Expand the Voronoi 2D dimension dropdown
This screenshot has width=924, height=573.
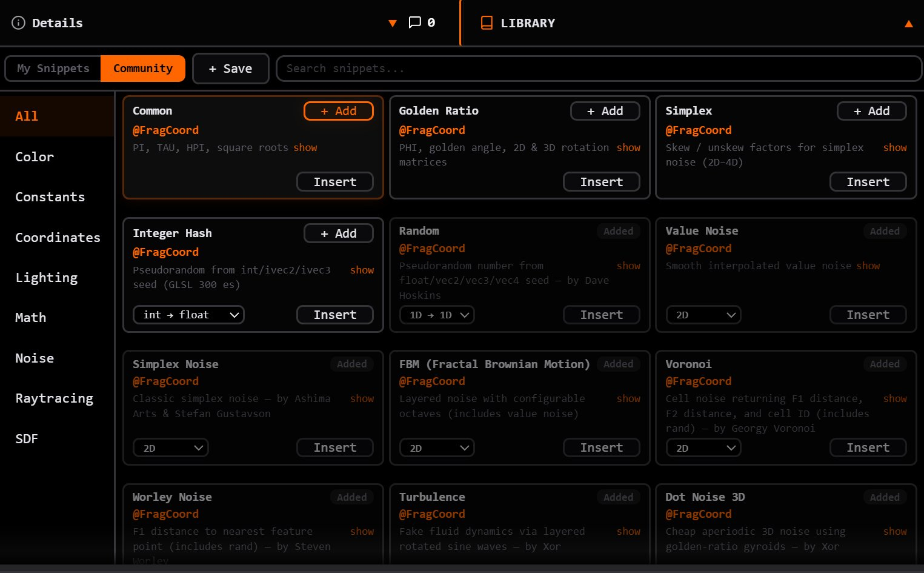[703, 448]
